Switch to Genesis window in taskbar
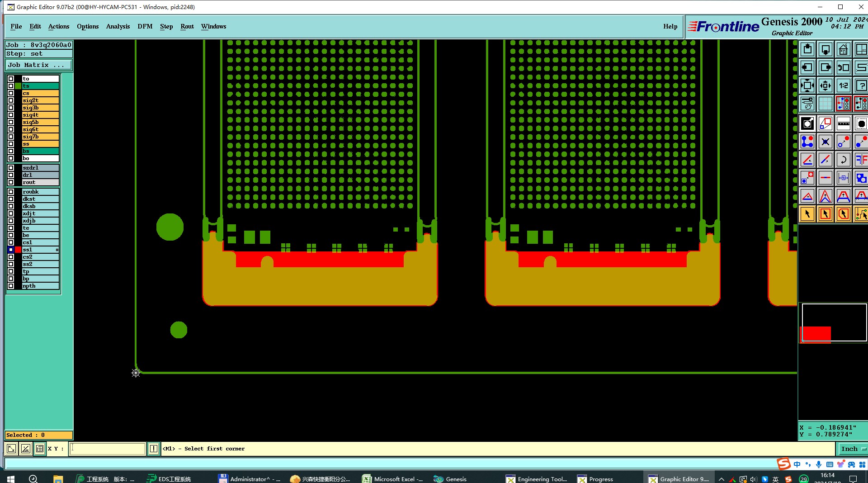This screenshot has width=868, height=483. (x=450, y=478)
